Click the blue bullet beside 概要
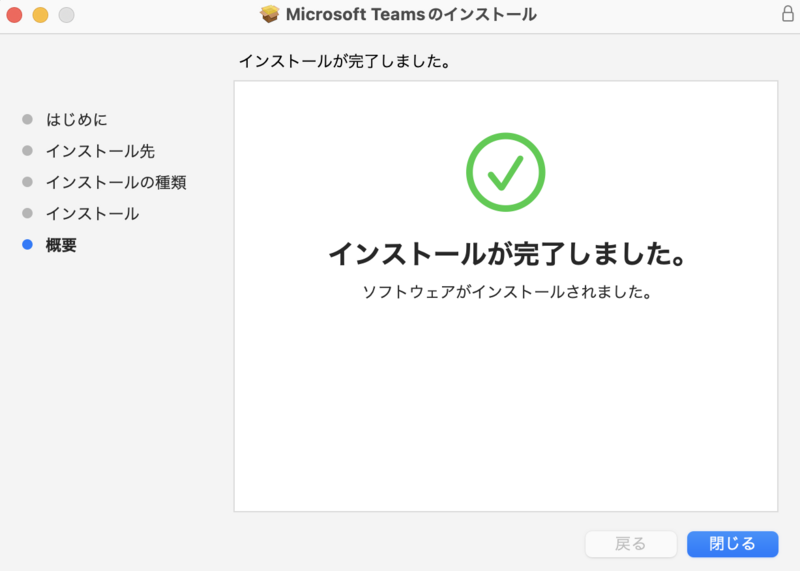 coord(27,245)
